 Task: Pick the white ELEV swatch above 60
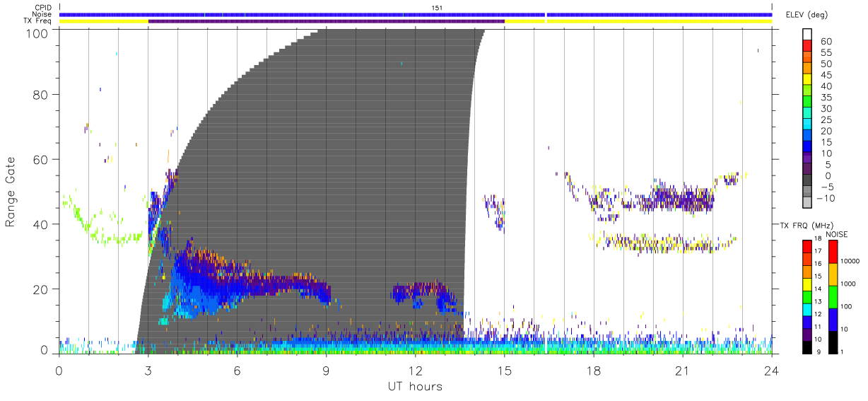[x=807, y=35]
